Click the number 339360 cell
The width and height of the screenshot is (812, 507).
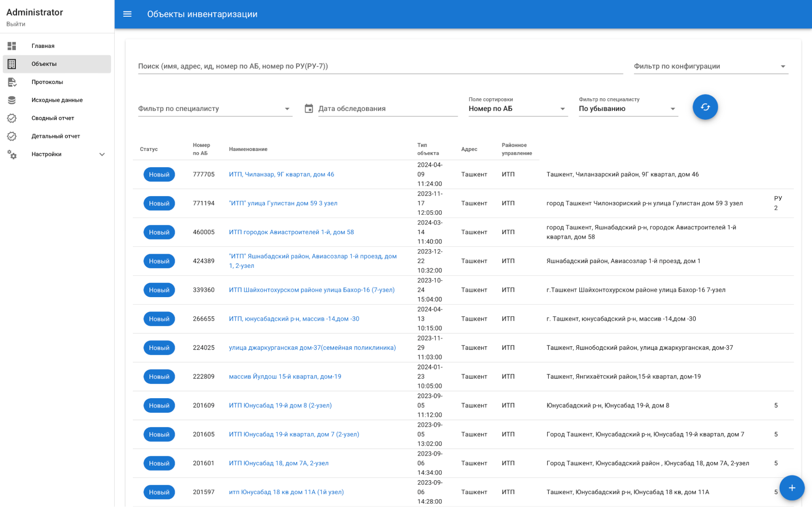[204, 290]
